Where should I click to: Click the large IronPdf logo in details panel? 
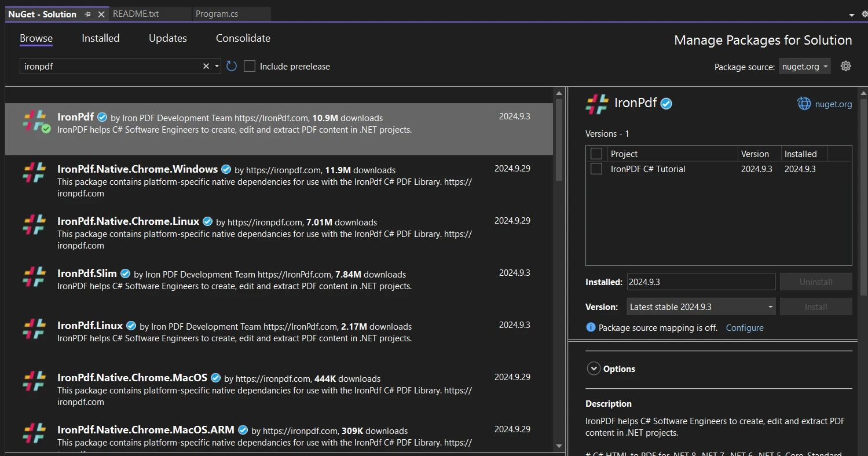point(597,104)
